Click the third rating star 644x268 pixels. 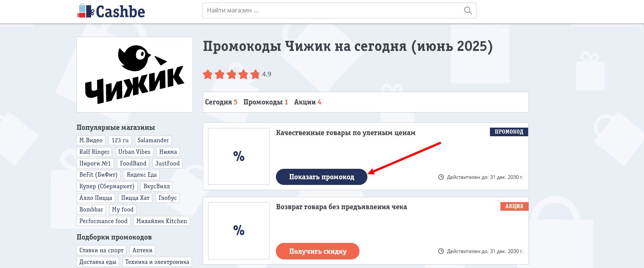tap(232, 74)
